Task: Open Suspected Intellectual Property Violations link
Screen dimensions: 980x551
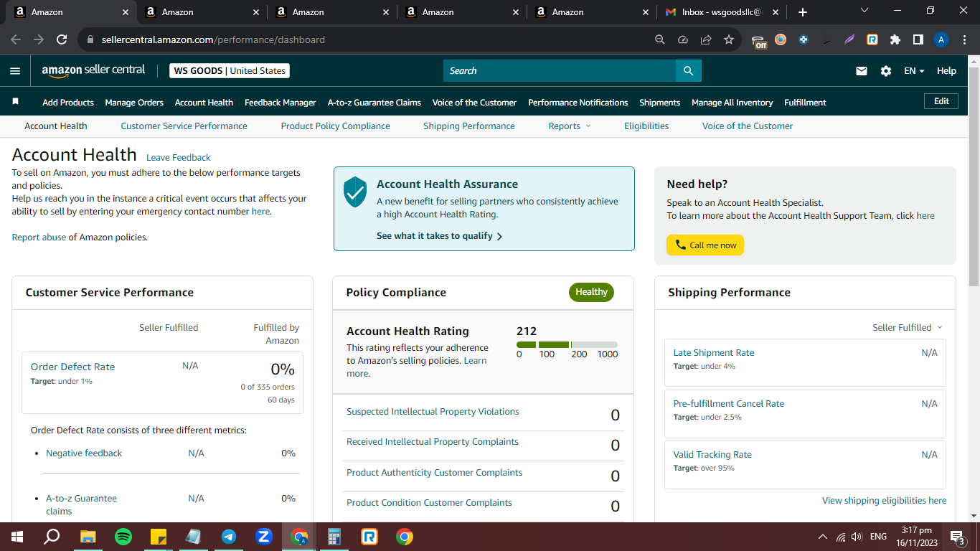Action: tap(433, 412)
